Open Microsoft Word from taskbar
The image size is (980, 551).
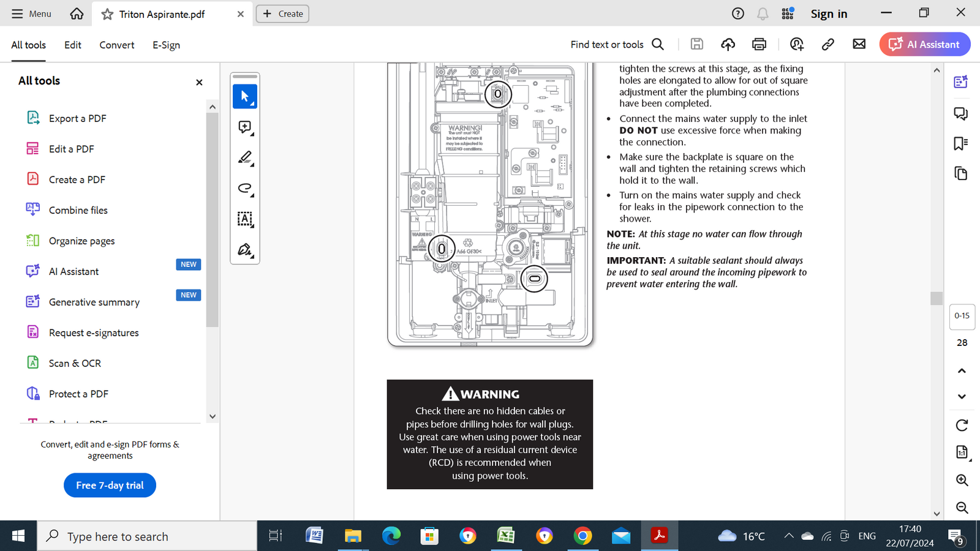pyautogui.click(x=314, y=536)
